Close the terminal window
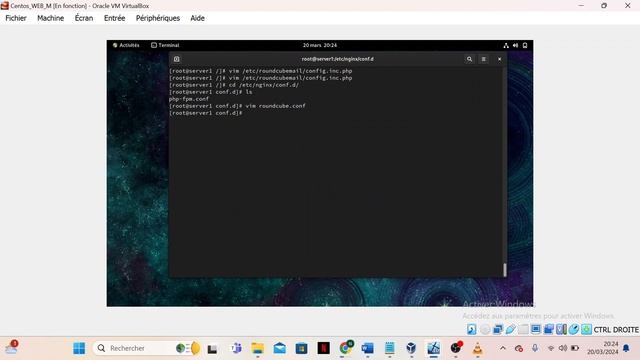The image size is (640, 360). (x=500, y=59)
